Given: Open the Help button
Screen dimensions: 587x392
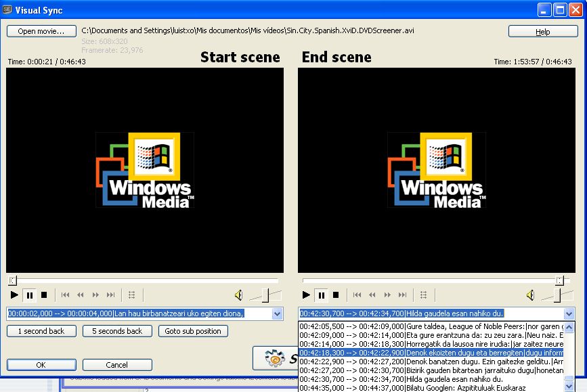Looking at the screenshot, I should pyautogui.click(x=543, y=31).
